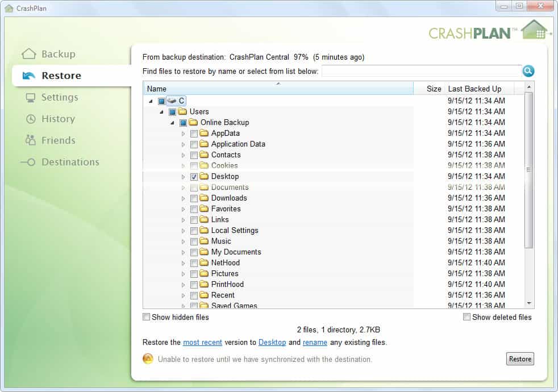Expand the Favorites folder
The width and height of the screenshot is (558, 392).
184,209
